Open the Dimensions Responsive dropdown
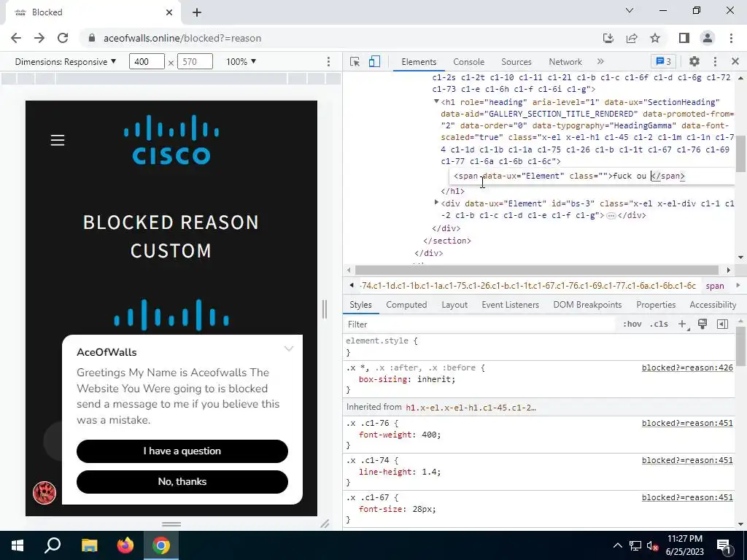747x560 pixels. (x=65, y=61)
